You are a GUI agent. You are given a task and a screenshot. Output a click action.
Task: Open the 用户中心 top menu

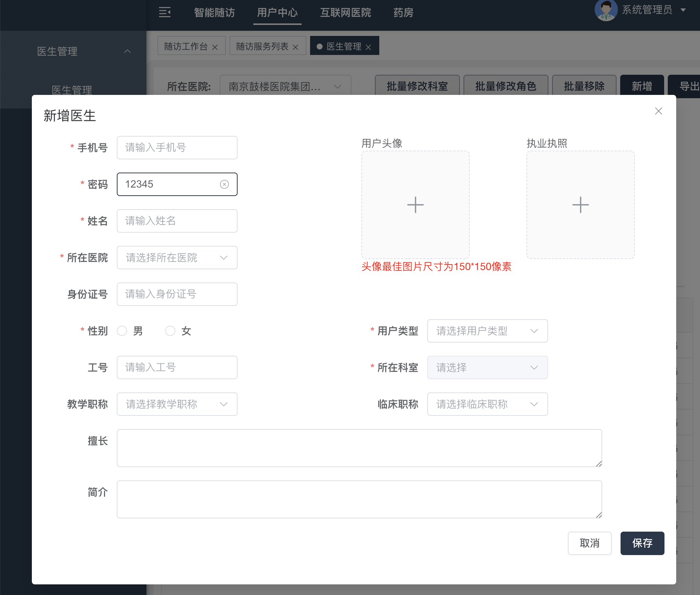pos(278,13)
